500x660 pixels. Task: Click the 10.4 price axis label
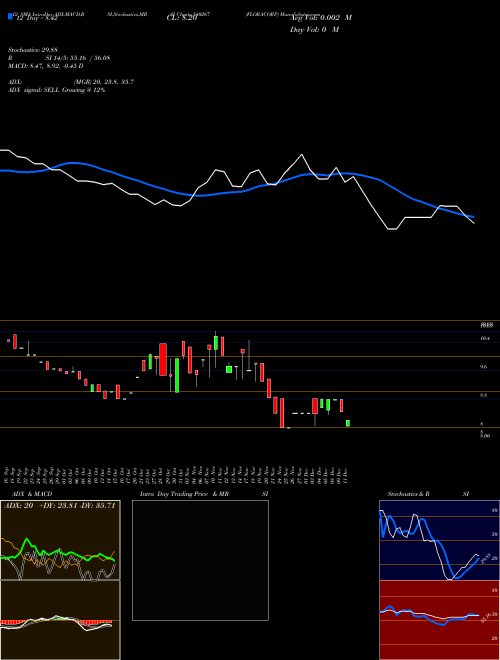[x=484, y=338]
